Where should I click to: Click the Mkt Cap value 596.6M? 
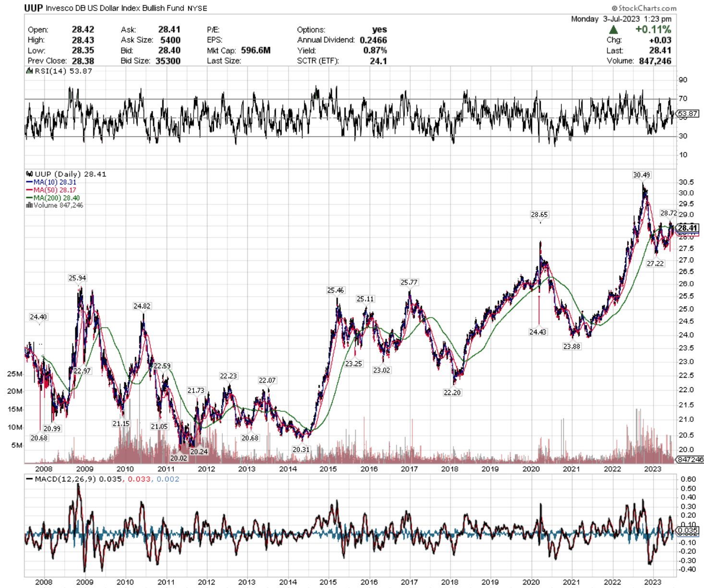(x=256, y=50)
